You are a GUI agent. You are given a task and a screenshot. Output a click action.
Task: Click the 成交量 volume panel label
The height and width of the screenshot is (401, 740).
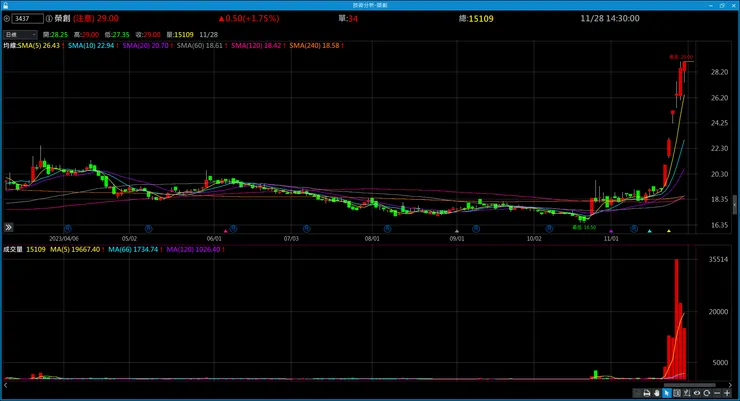[x=13, y=250]
